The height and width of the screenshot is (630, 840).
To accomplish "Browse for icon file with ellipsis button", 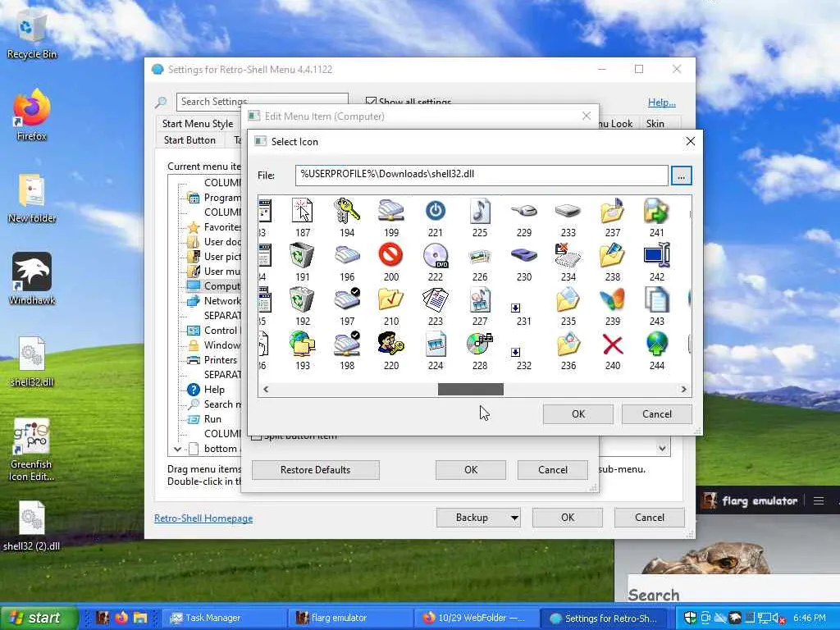I will coord(681,176).
